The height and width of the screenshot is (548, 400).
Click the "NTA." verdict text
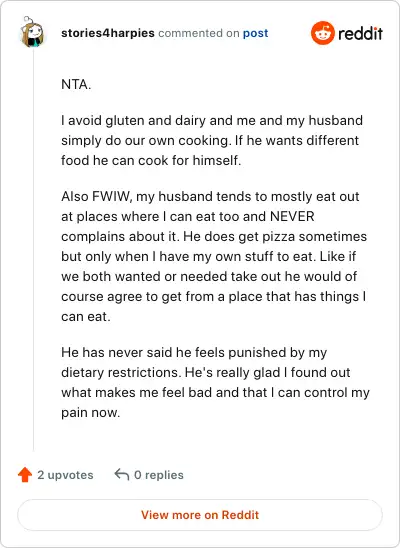pyautogui.click(x=76, y=84)
